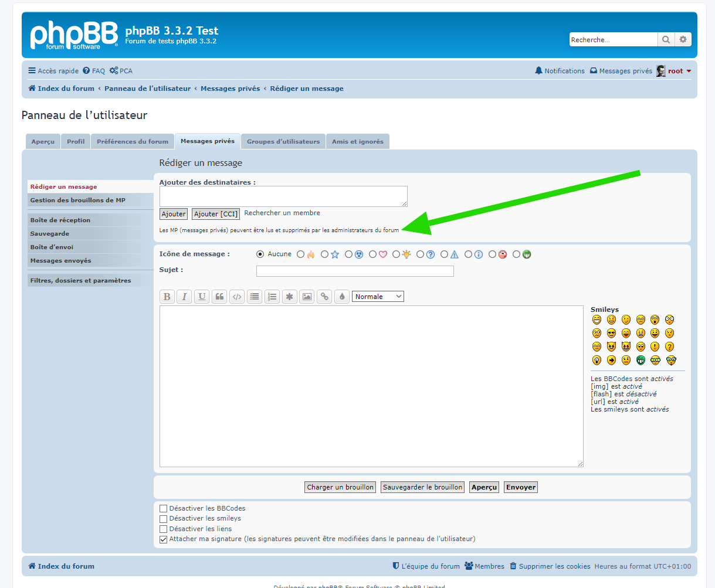Viewport: 715px width, 588px height.
Task: Insert a quote block with the quote icon
Action: (x=219, y=297)
